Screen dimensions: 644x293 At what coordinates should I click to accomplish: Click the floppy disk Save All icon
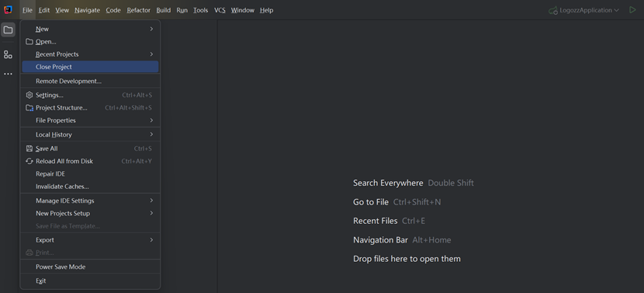point(29,148)
